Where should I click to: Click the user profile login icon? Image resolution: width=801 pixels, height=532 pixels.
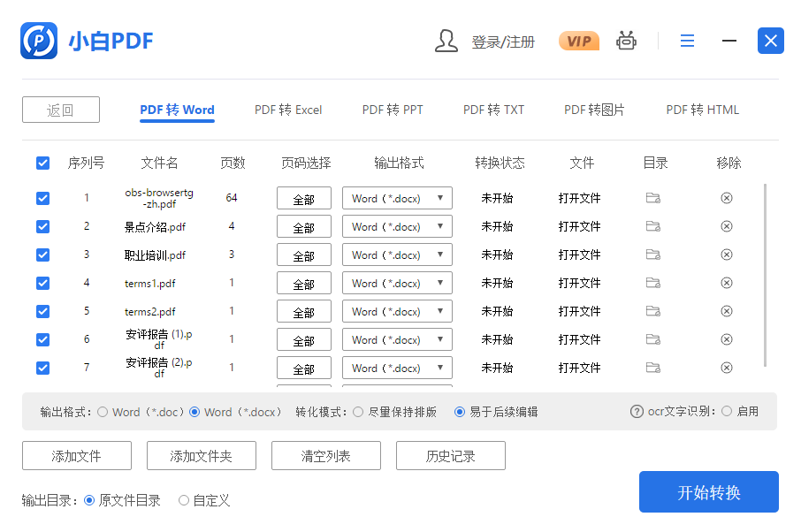[x=446, y=41]
